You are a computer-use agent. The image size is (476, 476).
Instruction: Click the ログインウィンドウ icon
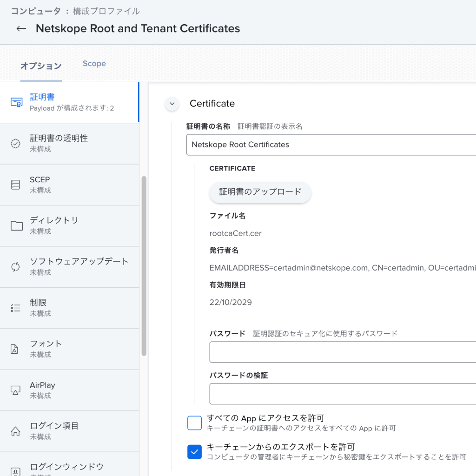(15, 471)
